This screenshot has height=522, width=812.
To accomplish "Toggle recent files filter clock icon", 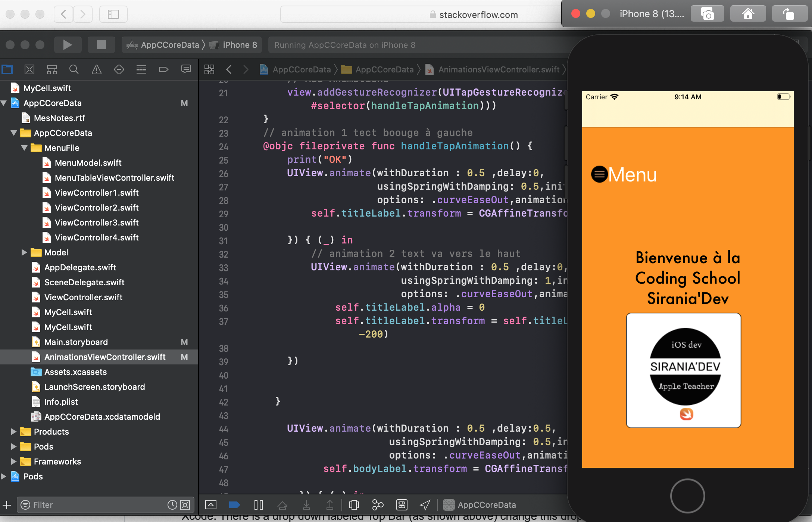I will tap(172, 505).
